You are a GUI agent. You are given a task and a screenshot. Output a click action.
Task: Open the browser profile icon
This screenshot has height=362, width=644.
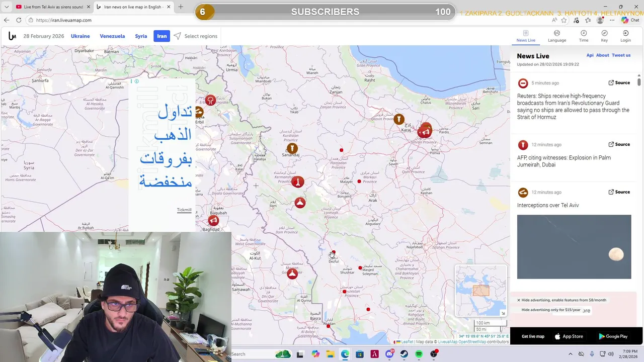tap(600, 20)
